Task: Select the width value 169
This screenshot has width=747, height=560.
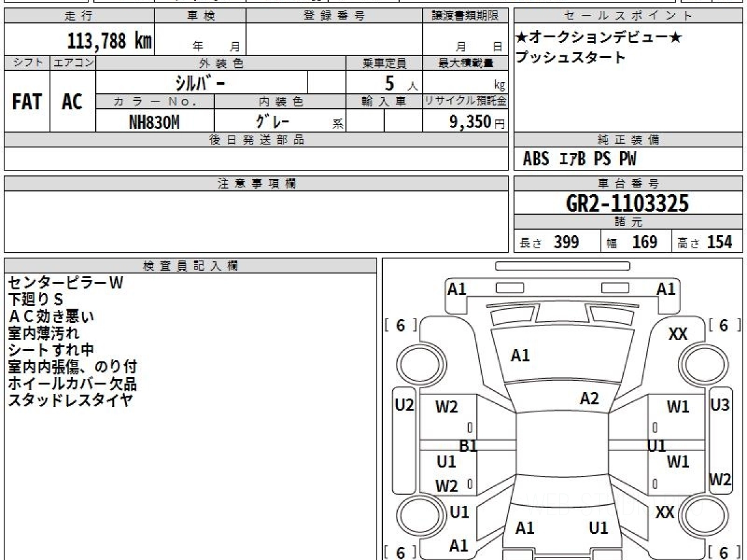Action: coord(644,243)
